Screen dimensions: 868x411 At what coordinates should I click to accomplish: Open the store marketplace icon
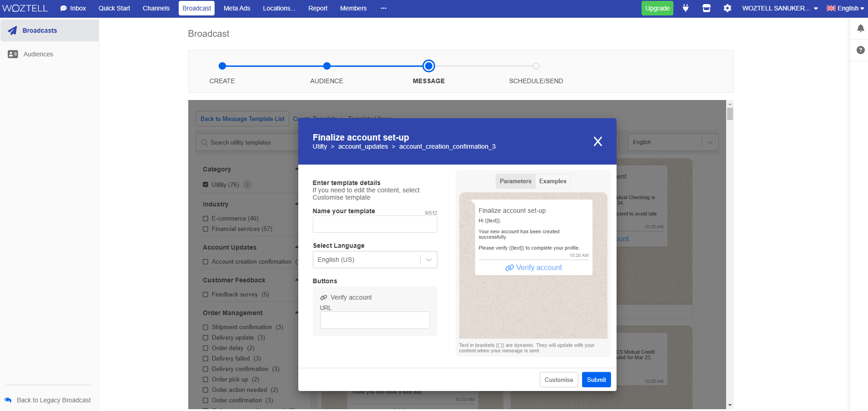point(706,8)
